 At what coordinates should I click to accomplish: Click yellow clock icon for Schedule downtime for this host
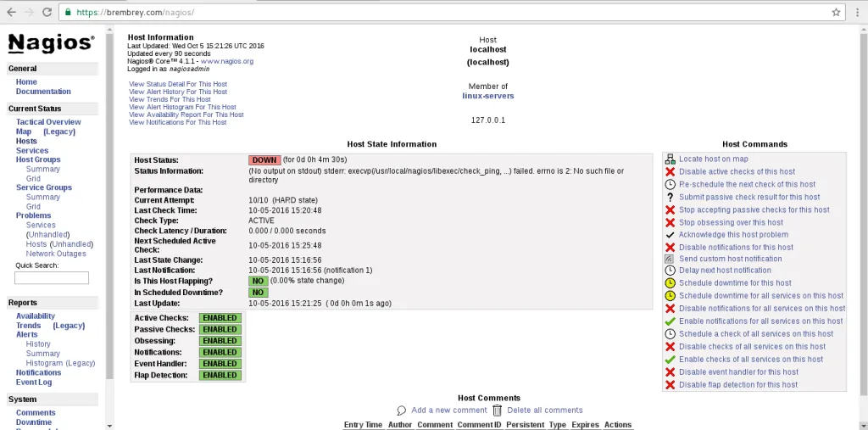(x=670, y=283)
